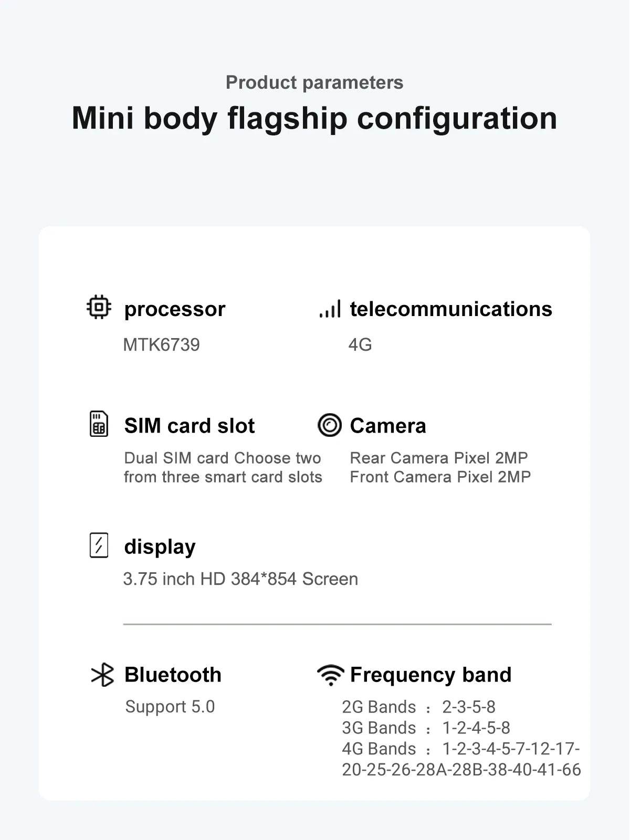The width and height of the screenshot is (630, 840).
Task: Click the 'Front Camera Pixel 2MP' text
Action: tap(440, 477)
